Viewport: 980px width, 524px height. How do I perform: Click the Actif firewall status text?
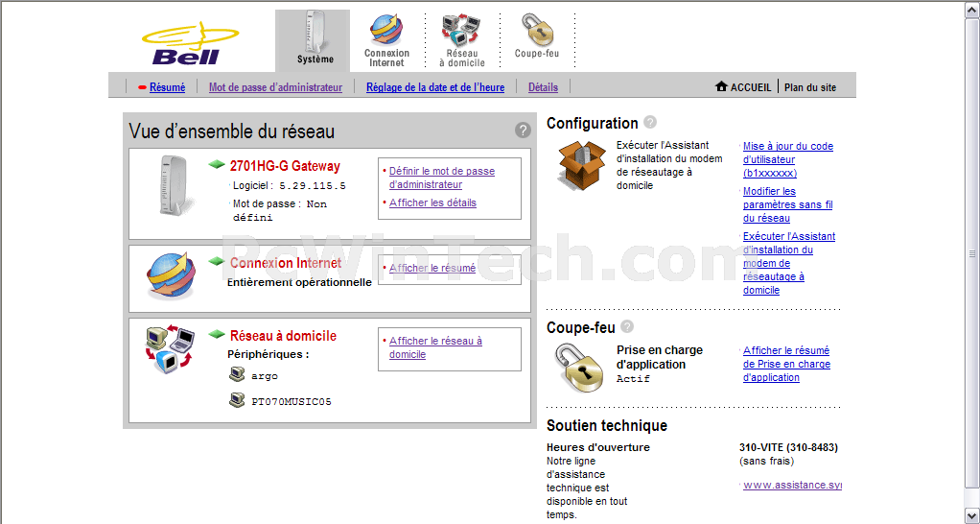coord(633,379)
